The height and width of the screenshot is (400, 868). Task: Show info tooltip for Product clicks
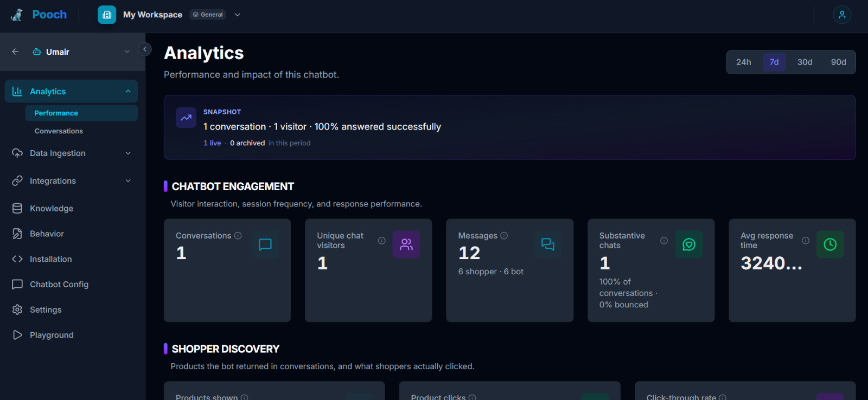tap(473, 397)
